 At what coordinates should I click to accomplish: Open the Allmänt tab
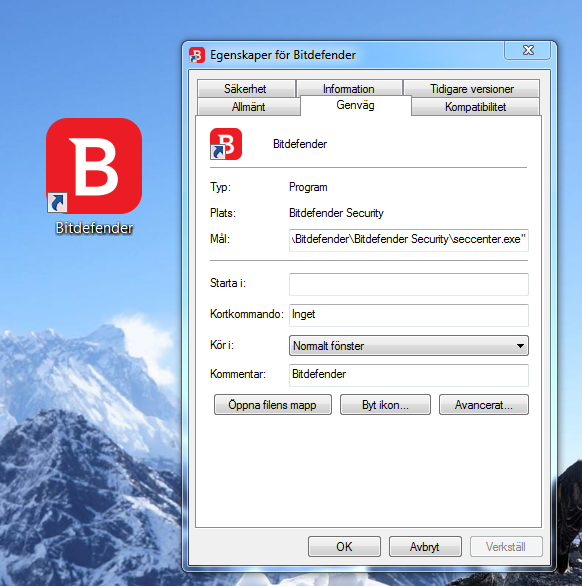(x=249, y=107)
